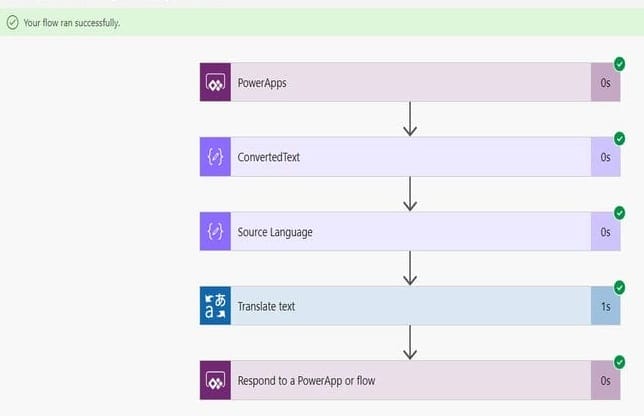Screen dimensions: 644x416
Task: Click the success checkmark icon in banner
Action: pyautogui.click(x=13, y=22)
